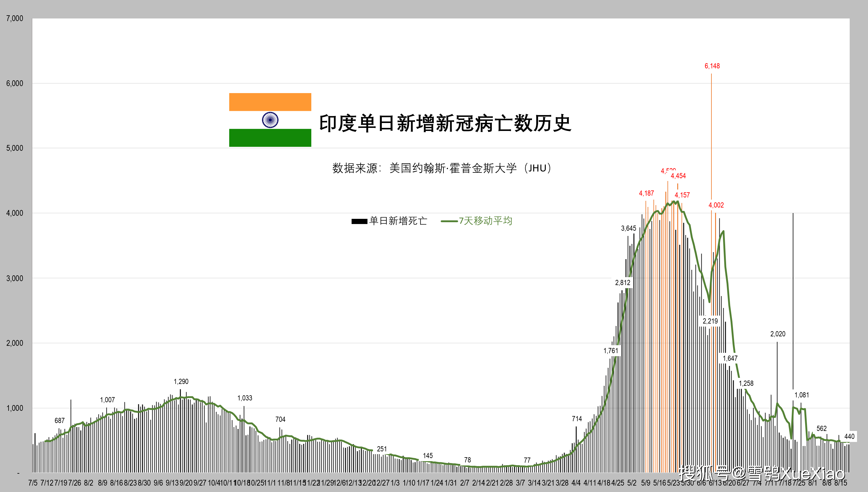868x492 pixels.
Task: Click the y-axis value 4,000
Action: point(15,213)
